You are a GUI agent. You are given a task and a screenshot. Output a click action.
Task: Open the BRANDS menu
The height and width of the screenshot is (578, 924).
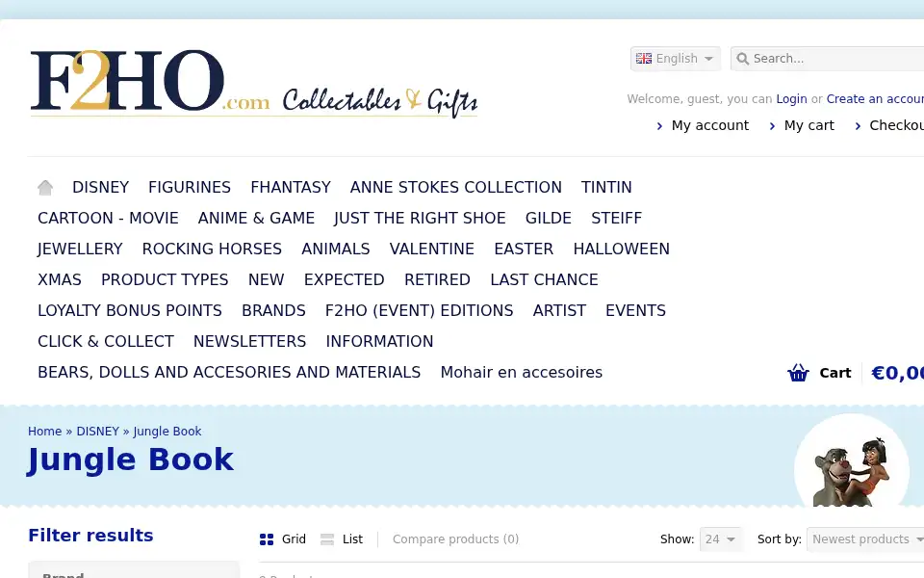273,310
